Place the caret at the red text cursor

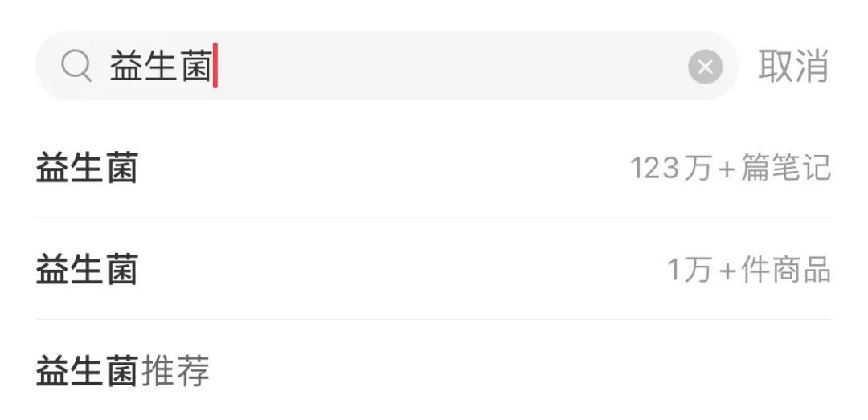click(215, 67)
